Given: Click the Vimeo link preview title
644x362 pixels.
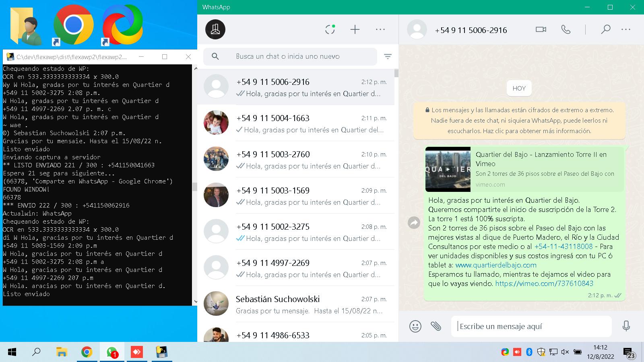Looking at the screenshot, I should [541, 159].
